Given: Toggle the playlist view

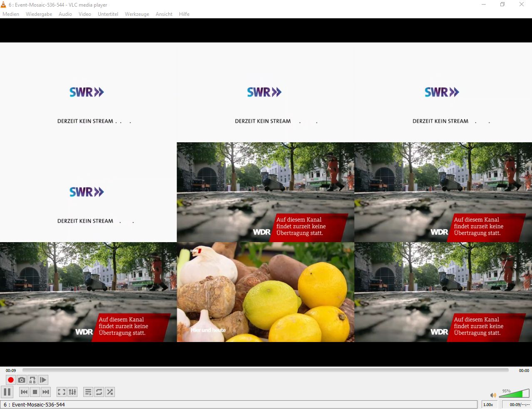Looking at the screenshot, I should click(88, 392).
